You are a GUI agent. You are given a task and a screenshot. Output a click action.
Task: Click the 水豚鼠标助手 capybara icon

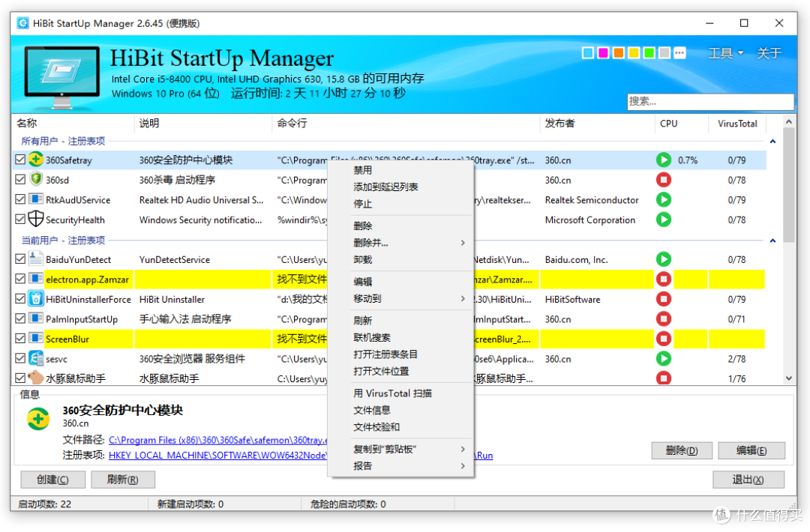pyautogui.click(x=36, y=378)
